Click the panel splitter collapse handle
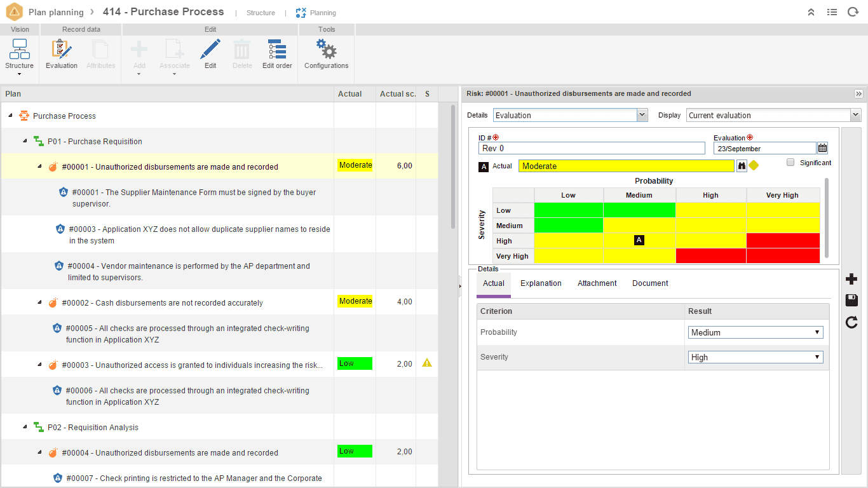This screenshot has height=488, width=868. coord(459,287)
